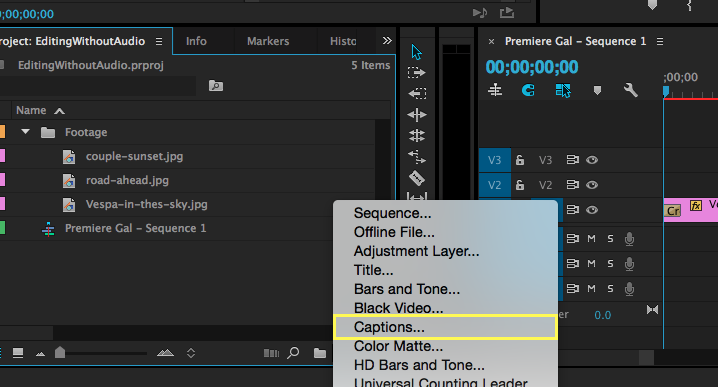Toggle V2 track lock
This screenshot has width=718, height=387.
click(520, 185)
